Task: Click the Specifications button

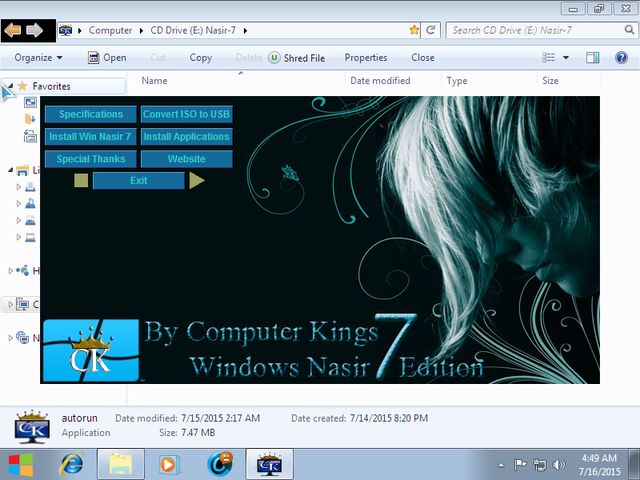Action: 91,114
